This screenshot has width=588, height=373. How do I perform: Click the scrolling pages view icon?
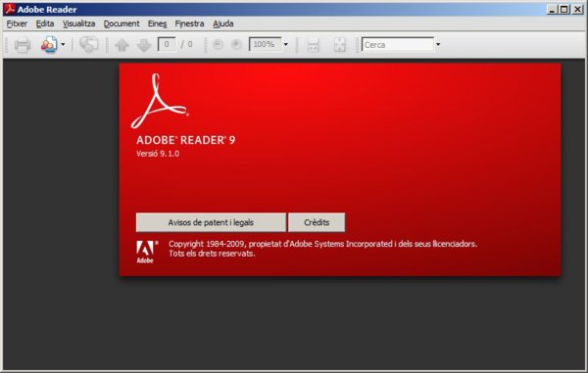point(313,45)
